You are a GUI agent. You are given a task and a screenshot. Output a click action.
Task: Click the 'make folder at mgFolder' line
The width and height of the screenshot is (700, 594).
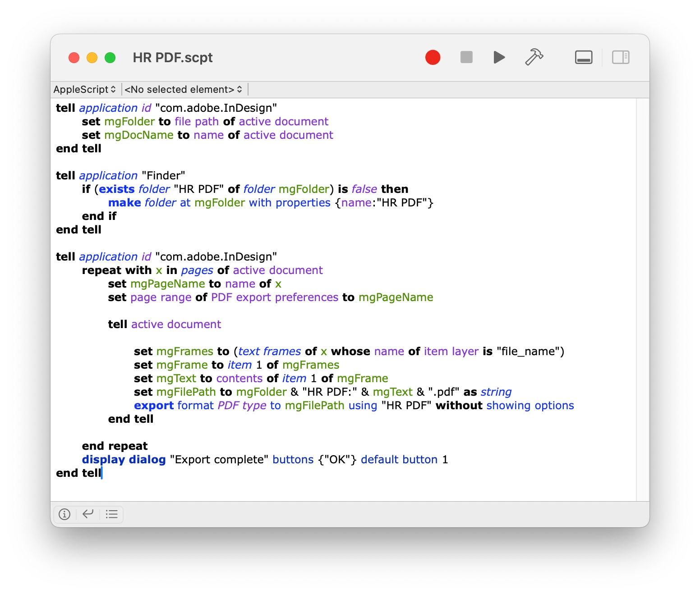(271, 203)
